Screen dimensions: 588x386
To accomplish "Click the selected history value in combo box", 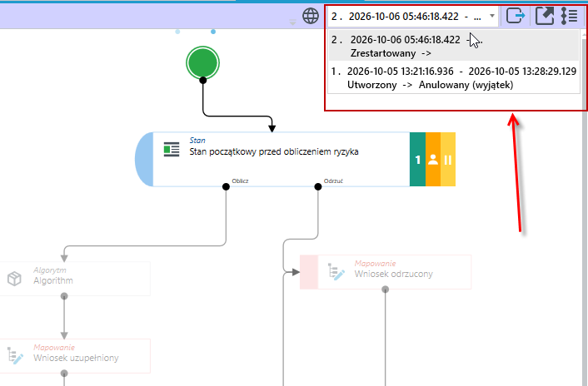I will [406, 17].
